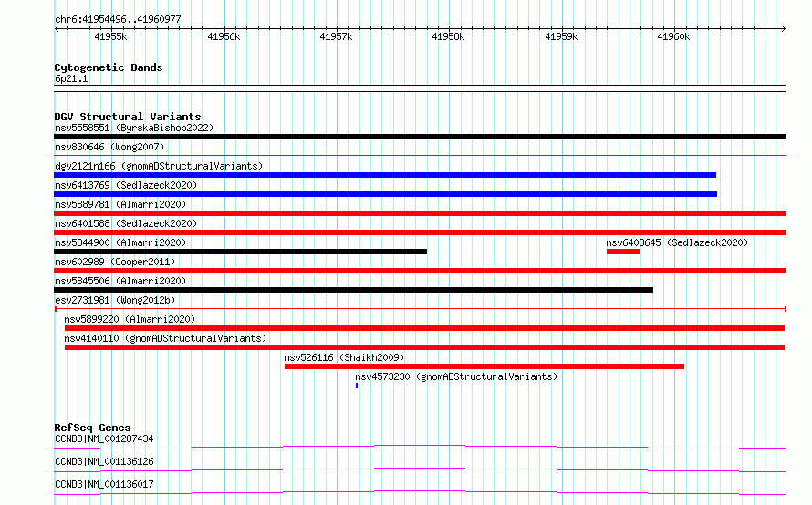
Task: Click the 41960k ruler tick label
Action: click(x=673, y=36)
